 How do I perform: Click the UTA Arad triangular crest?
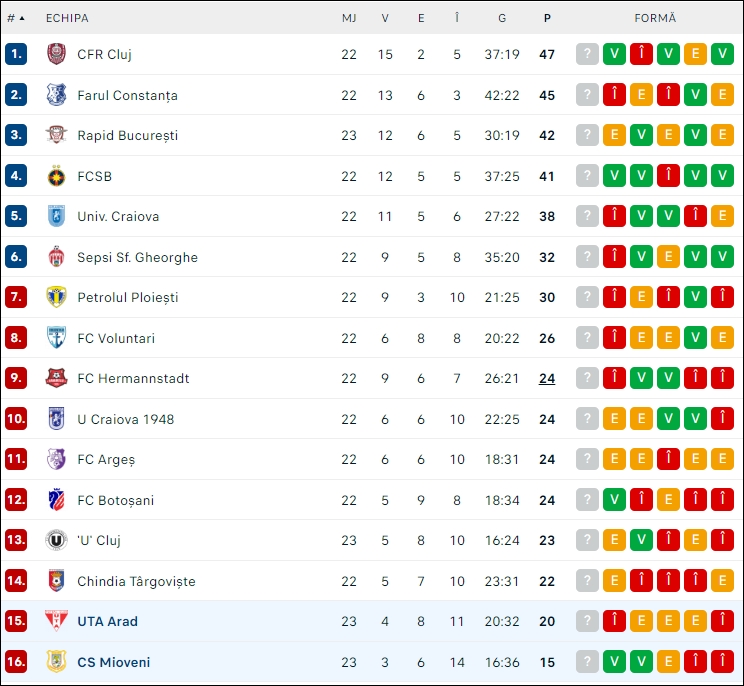point(56,621)
